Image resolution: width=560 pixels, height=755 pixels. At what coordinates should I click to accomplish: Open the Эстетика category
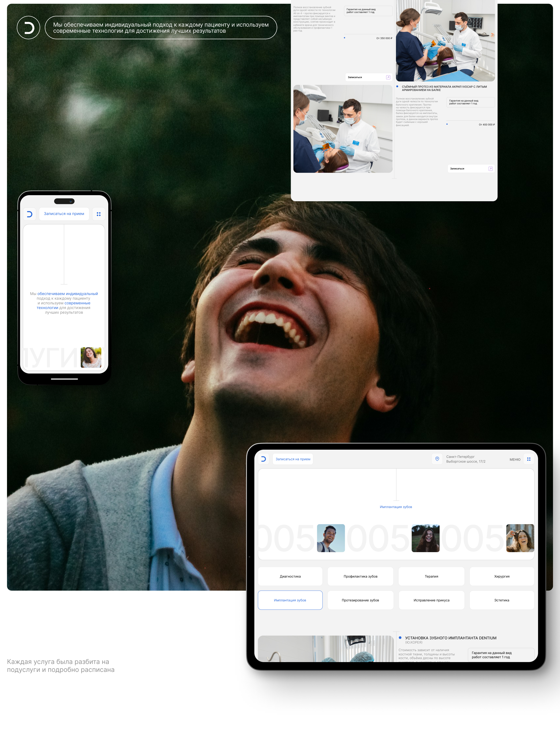click(502, 600)
